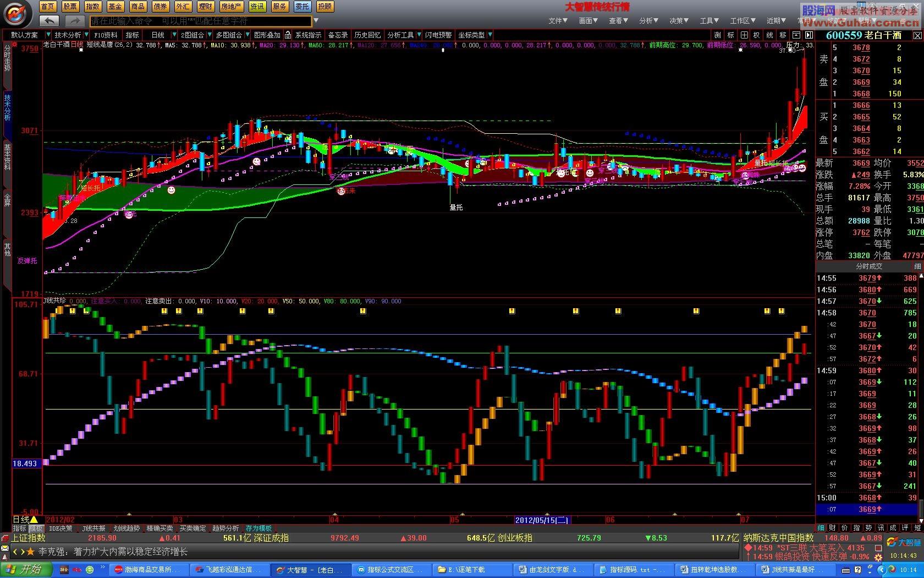Click the 指标 toolbar item
Screen dimensions: 924x578
(x=132, y=35)
